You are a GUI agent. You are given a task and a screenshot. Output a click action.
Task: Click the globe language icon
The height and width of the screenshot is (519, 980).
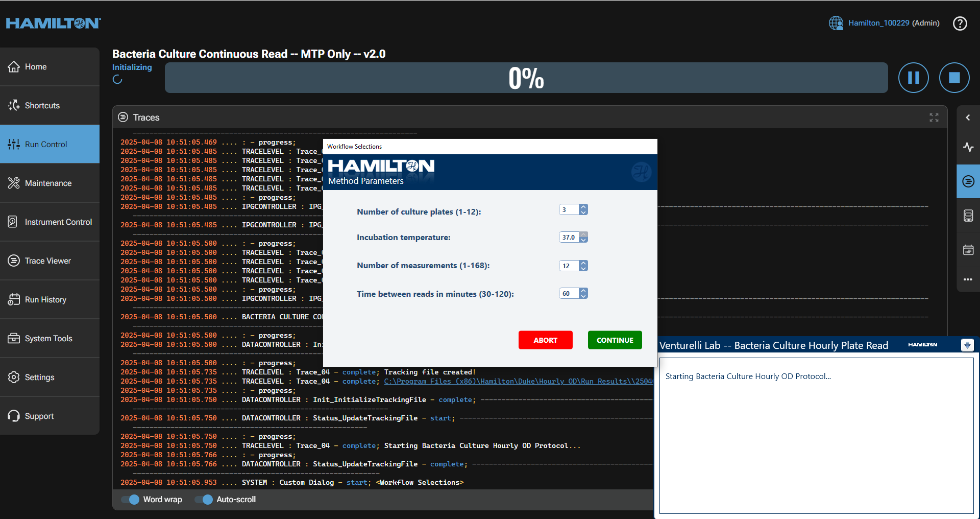pyautogui.click(x=836, y=23)
